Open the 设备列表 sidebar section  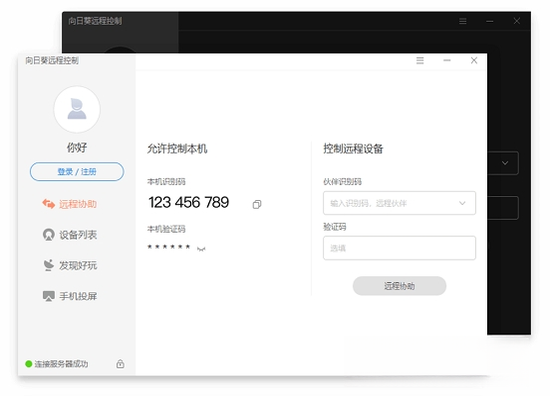pos(70,235)
